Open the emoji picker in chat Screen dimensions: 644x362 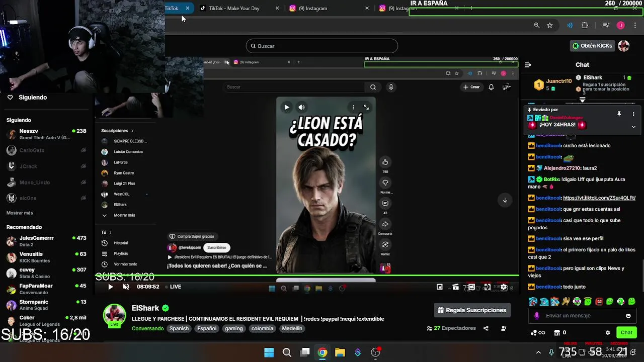628,316
